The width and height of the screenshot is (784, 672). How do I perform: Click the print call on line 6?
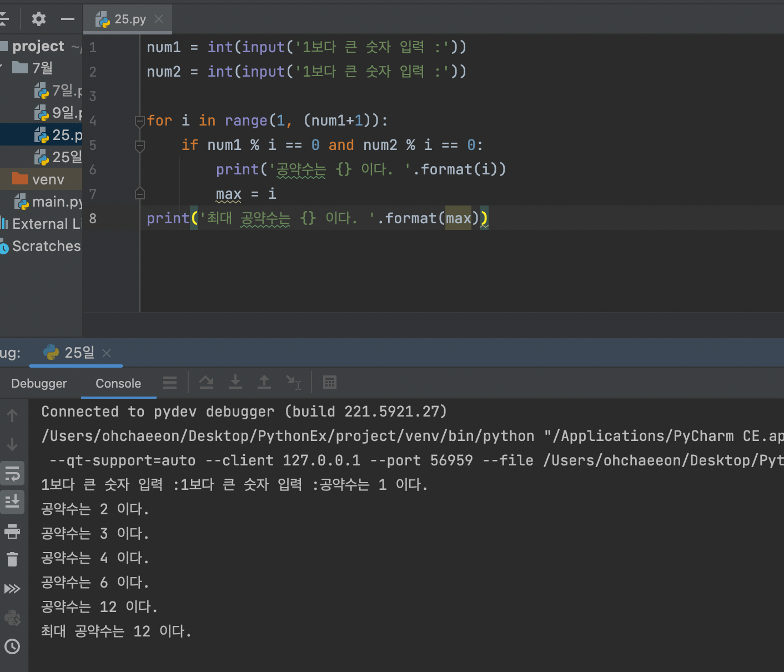click(237, 169)
